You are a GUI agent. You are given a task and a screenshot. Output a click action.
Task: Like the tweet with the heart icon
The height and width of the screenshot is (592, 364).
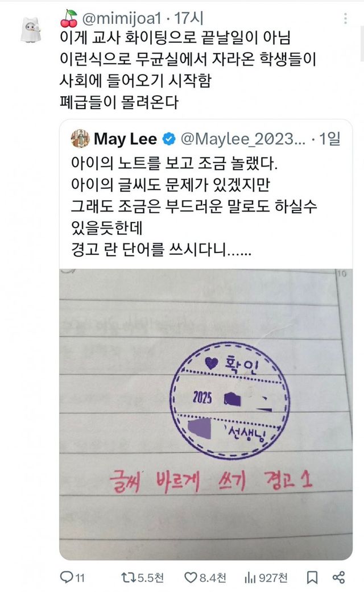(191, 577)
